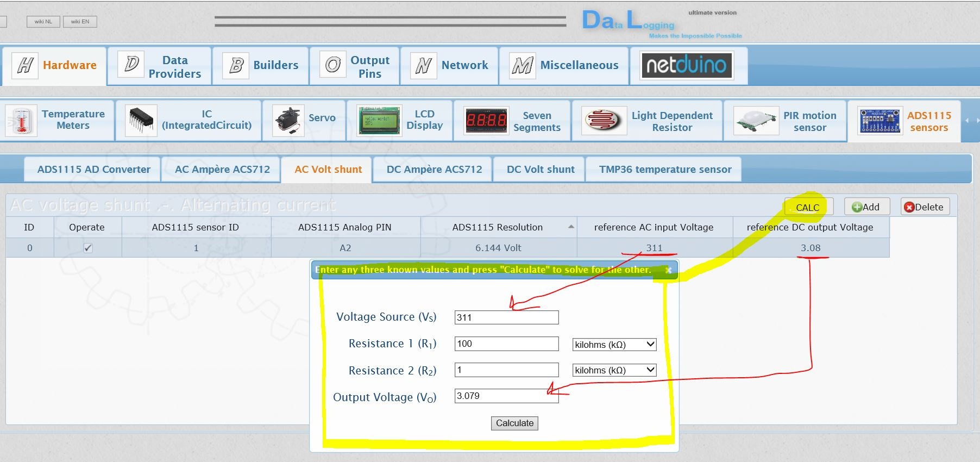Click the reference DC output Voltage header
Screen dimensions: 980x462
(810, 227)
